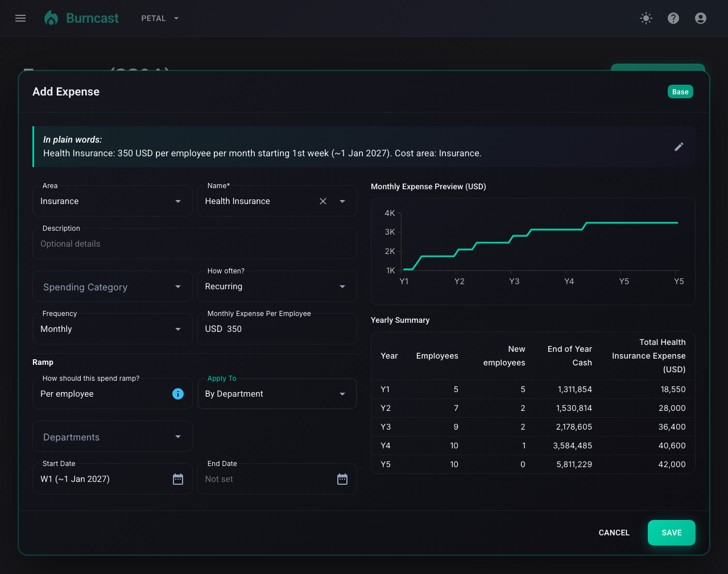
Task: Click the 3,584,485 cash value
Action: click(x=573, y=446)
